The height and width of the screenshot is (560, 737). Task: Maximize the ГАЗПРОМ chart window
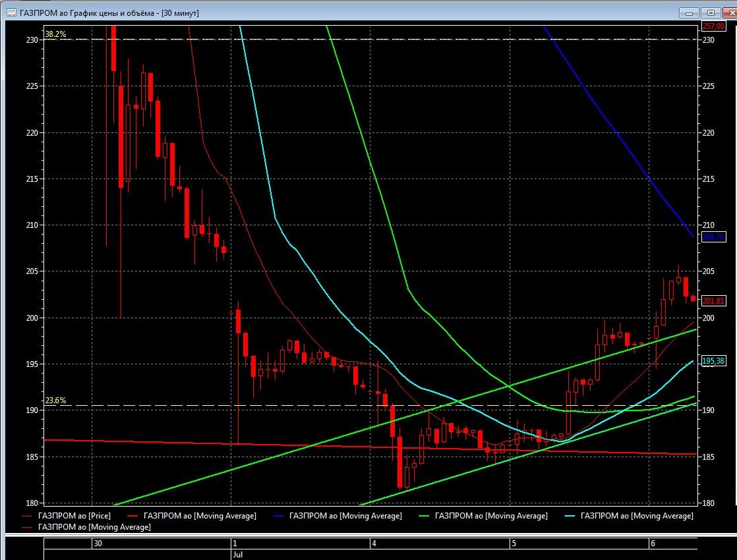pos(710,13)
